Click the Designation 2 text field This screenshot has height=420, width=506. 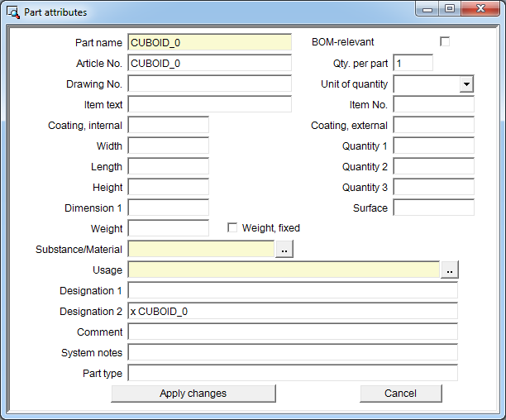tap(292, 312)
